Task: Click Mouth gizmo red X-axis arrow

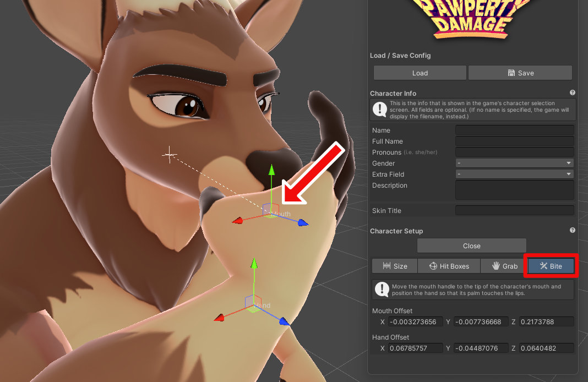Action: click(x=238, y=220)
